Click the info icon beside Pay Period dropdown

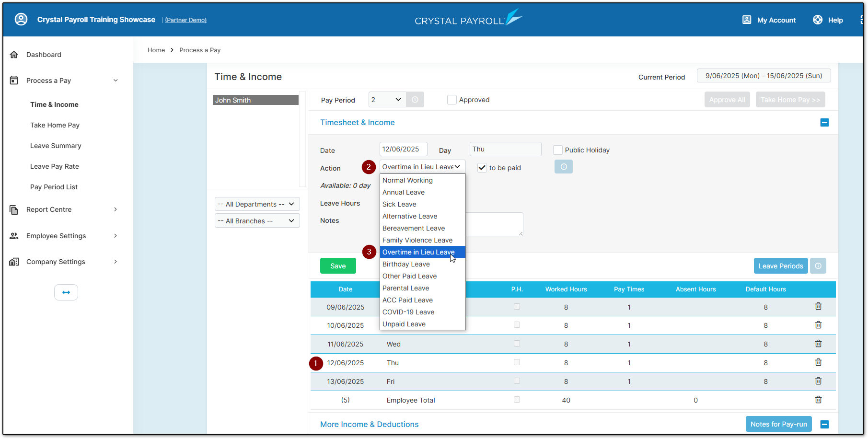point(415,100)
